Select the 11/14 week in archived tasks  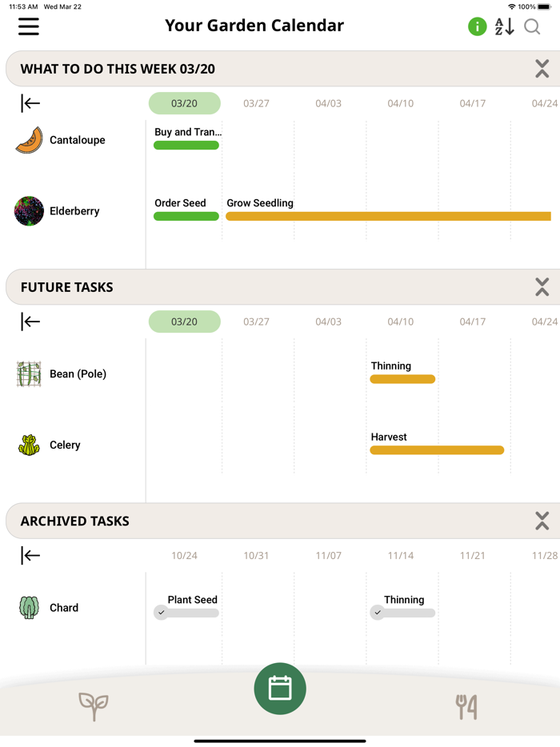[400, 555]
